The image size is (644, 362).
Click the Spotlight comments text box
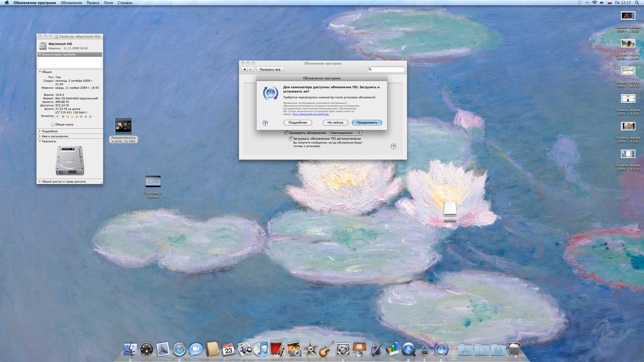coord(70,62)
